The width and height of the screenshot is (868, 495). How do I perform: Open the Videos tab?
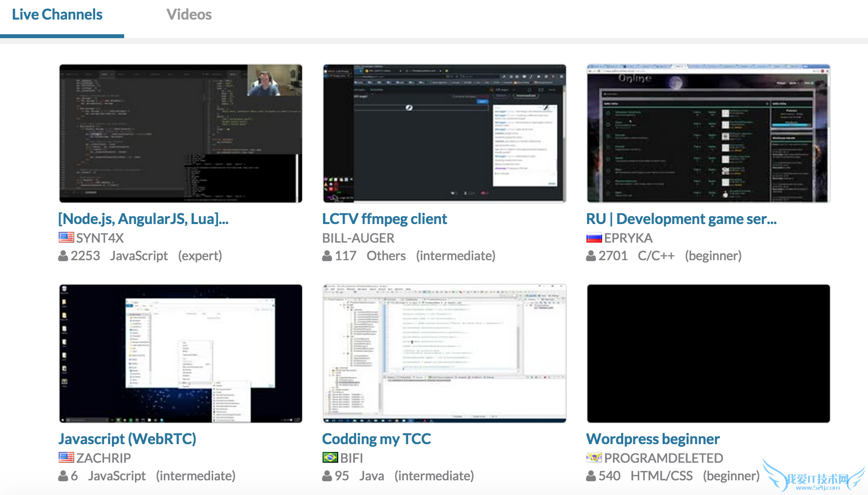(189, 15)
